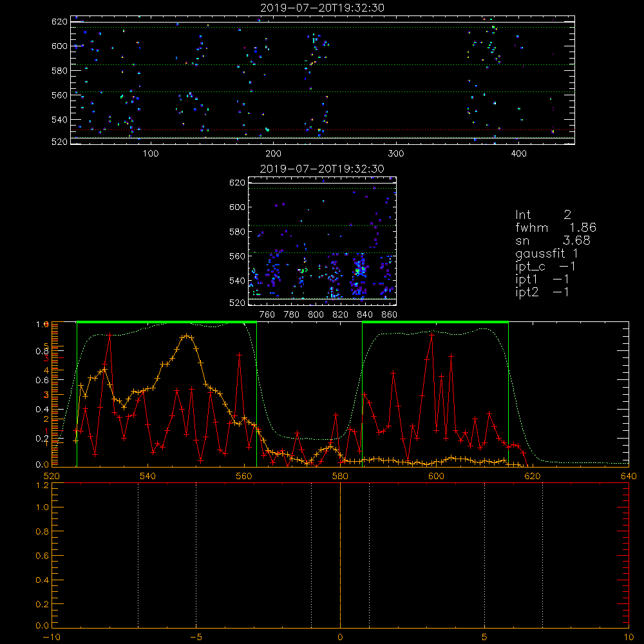This screenshot has height=644, width=644.
Task: Click x-axis label 400 of top plot
Action: [518, 154]
